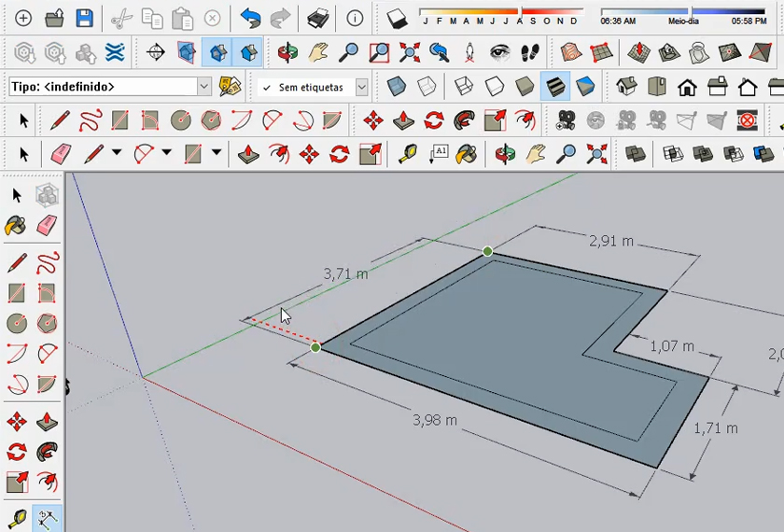The image size is (784, 532).
Task: Click the Zoom Extents icon in camera toolbar
Action: 410,52
